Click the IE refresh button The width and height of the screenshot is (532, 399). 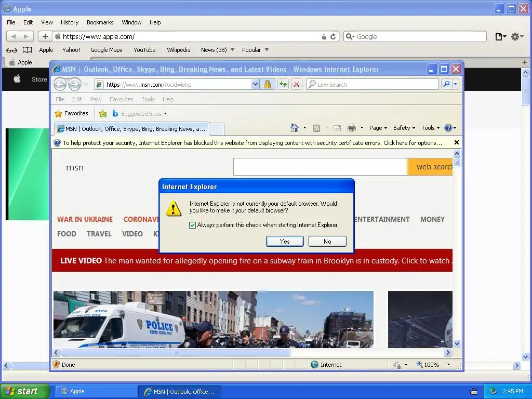tap(283, 85)
